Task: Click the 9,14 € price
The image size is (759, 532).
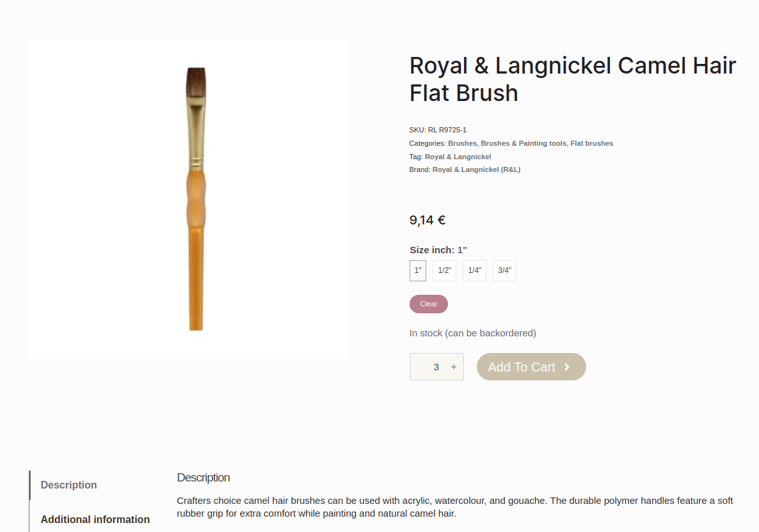Action: 427,220
